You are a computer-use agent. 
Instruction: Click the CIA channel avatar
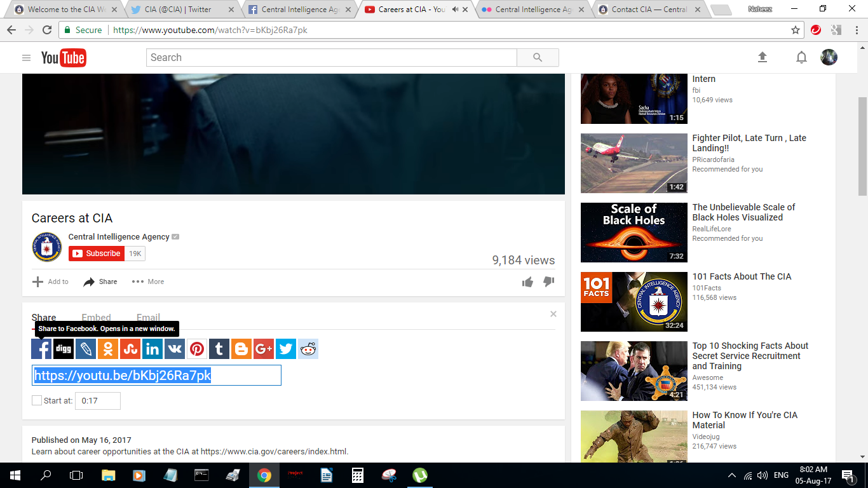tap(47, 247)
